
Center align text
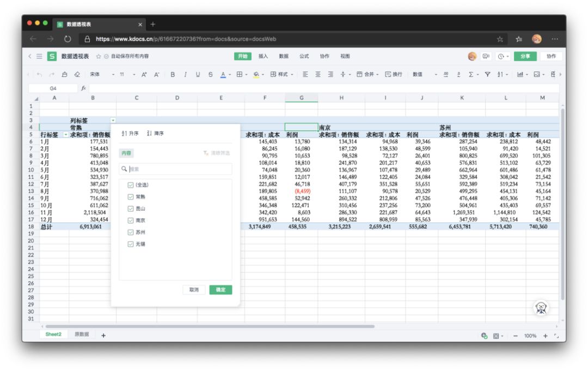pos(317,74)
